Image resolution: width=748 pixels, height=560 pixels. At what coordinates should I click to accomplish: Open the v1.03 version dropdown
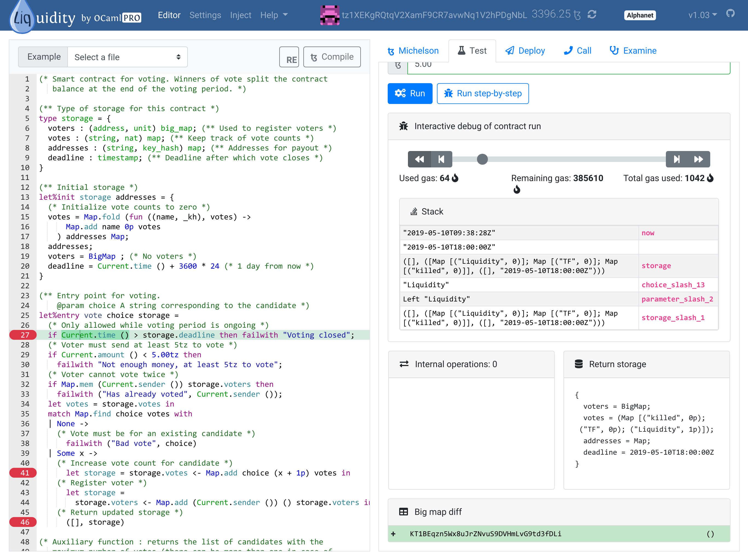[x=702, y=15]
